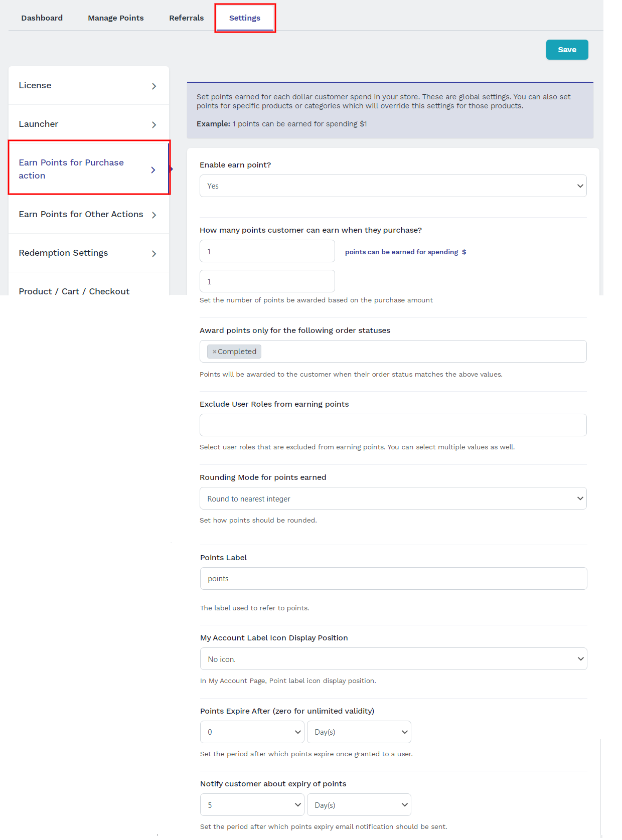The height and width of the screenshot is (840, 622).
Task: Expand the Rounding Mode dropdown
Action: [393, 498]
